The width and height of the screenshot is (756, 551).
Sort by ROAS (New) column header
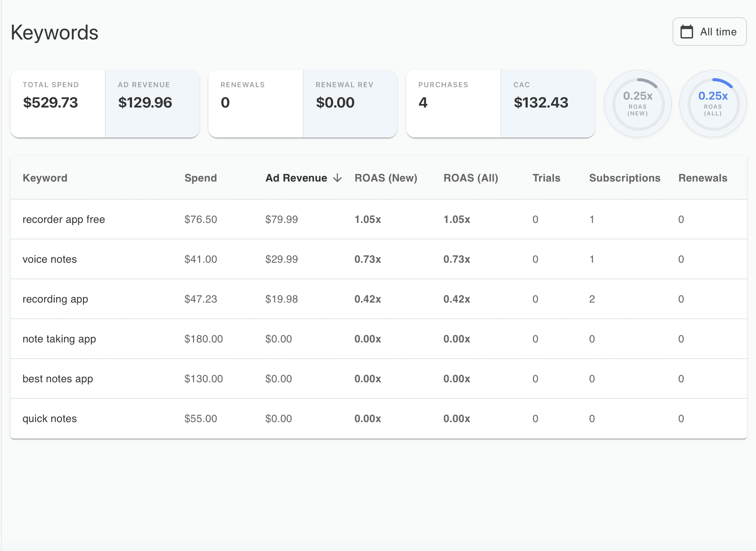click(386, 178)
